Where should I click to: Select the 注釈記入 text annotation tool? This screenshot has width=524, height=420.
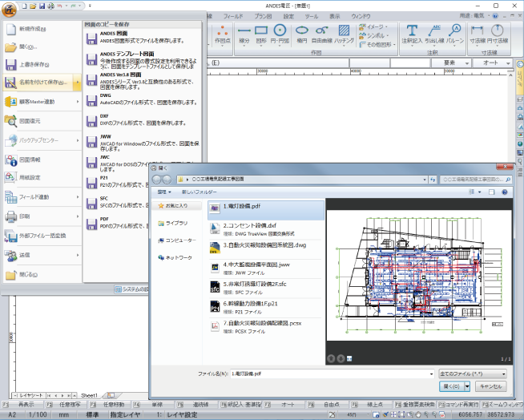[x=412, y=34]
